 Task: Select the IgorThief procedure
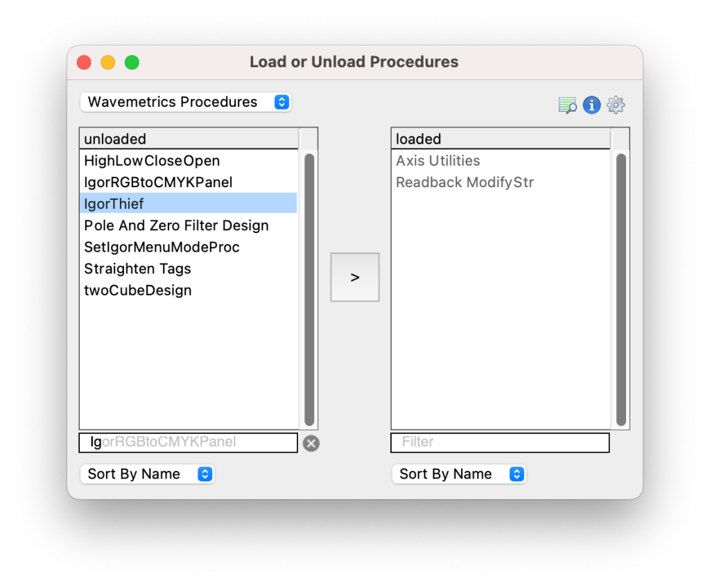(x=189, y=204)
